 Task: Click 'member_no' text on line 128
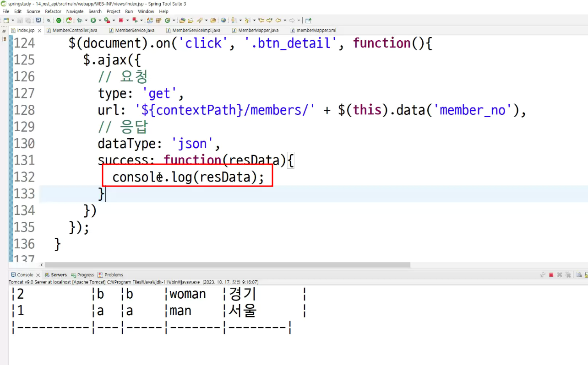coord(472,110)
